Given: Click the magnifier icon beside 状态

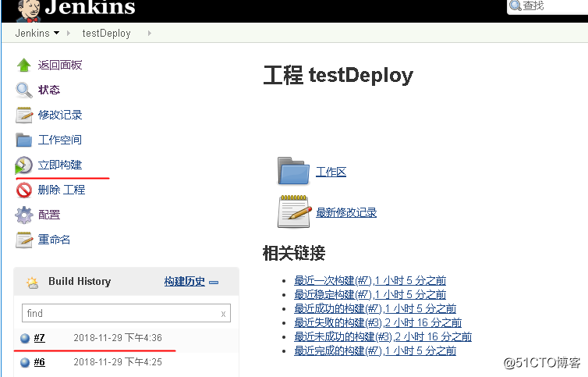Looking at the screenshot, I should point(24,90).
